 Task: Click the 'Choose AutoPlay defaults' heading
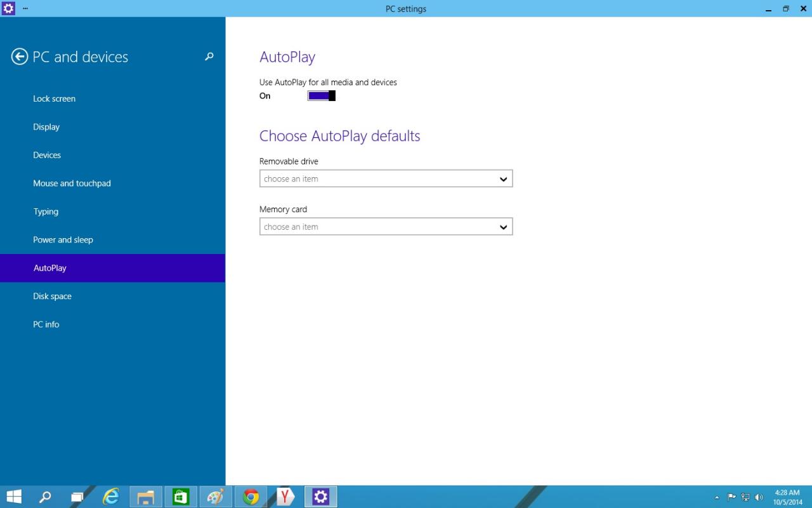339,136
